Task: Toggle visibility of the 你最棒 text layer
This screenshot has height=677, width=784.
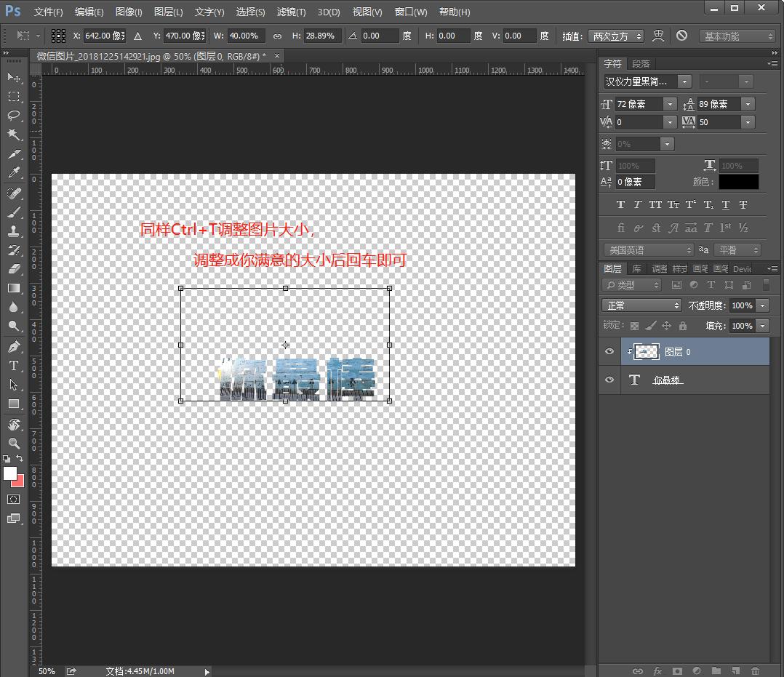Action: pyautogui.click(x=609, y=380)
